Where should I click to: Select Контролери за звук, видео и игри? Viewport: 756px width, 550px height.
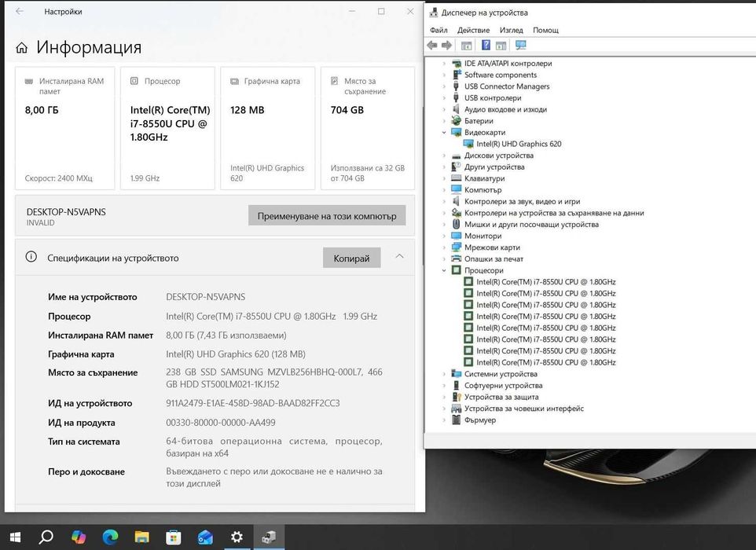coord(522,201)
